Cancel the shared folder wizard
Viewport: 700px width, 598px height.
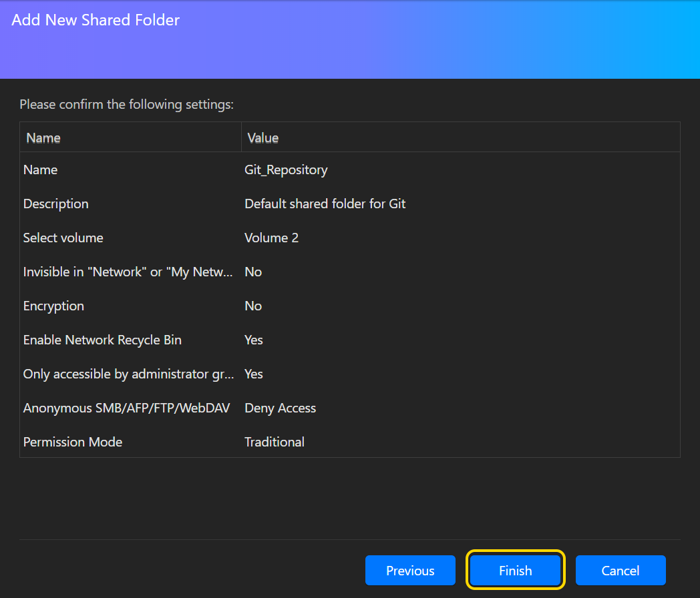(x=620, y=570)
